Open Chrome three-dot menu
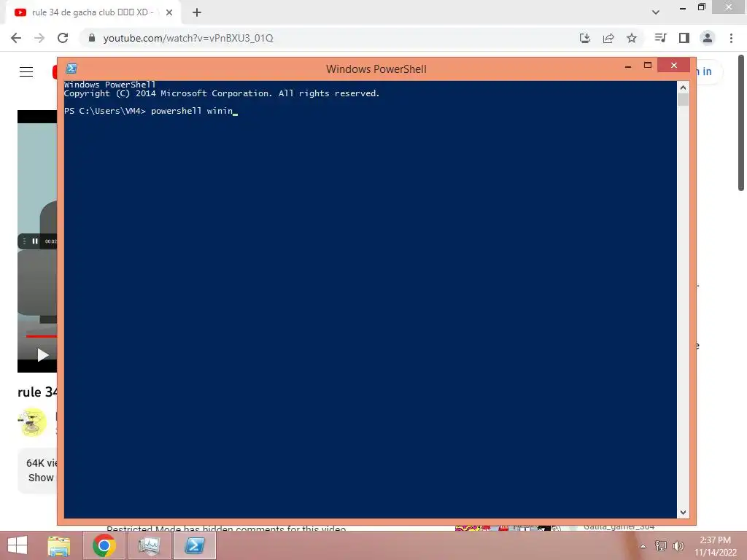The width and height of the screenshot is (747, 560). tap(731, 38)
